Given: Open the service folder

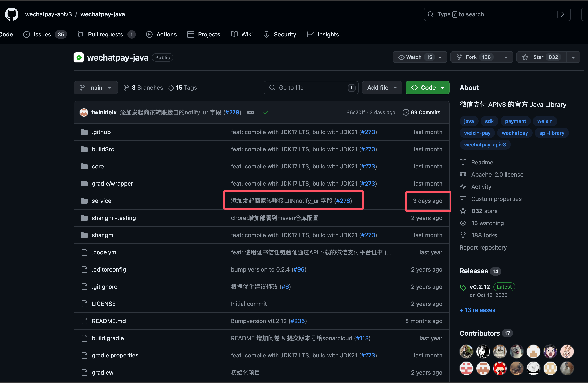Looking at the screenshot, I should coord(101,201).
